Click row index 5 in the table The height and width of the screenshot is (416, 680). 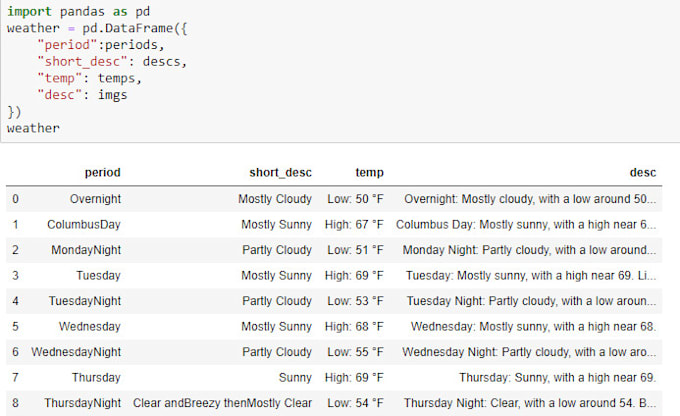tap(16, 327)
